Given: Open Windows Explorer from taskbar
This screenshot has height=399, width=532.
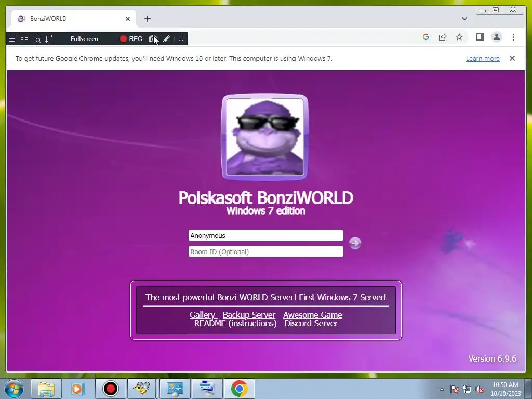Looking at the screenshot, I should tap(46, 389).
